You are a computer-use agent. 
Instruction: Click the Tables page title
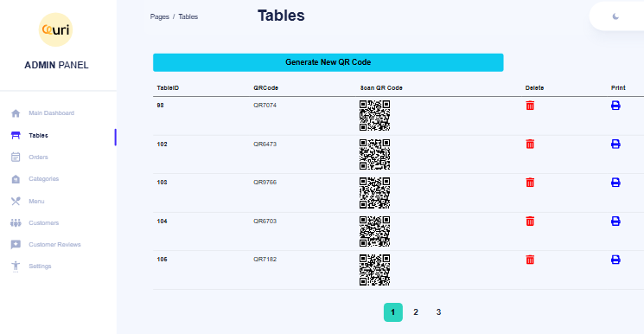tap(281, 16)
